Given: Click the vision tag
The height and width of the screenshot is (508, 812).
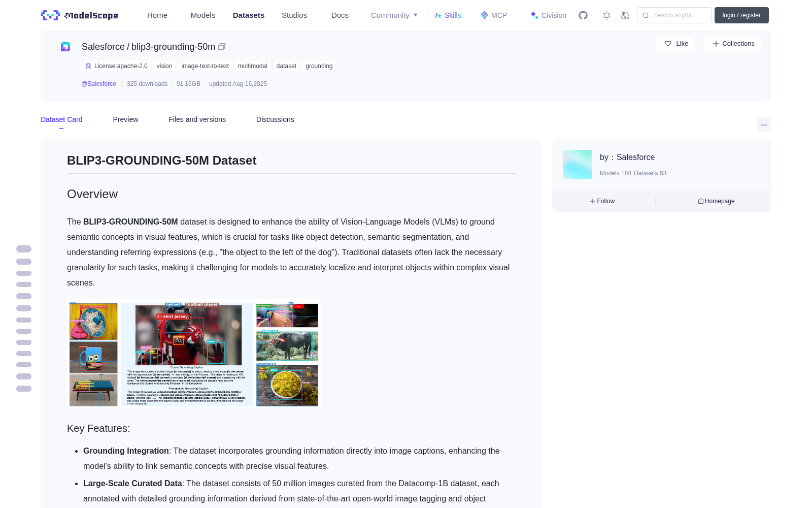Looking at the screenshot, I should pyautogui.click(x=164, y=66).
